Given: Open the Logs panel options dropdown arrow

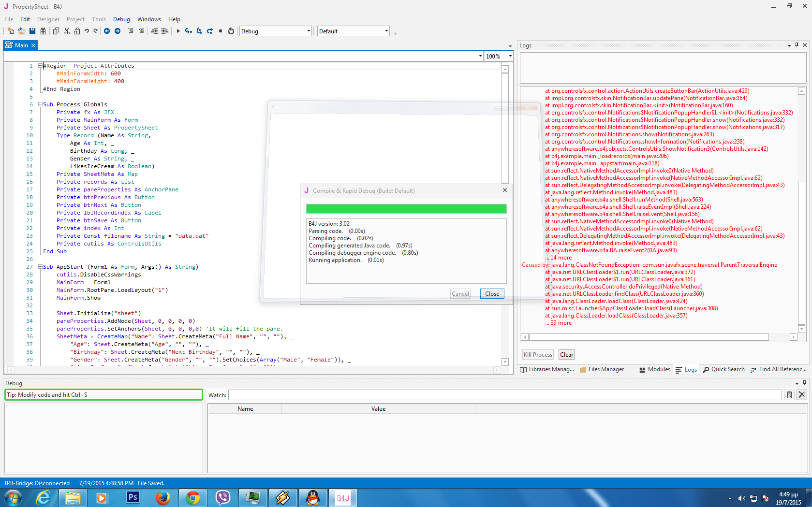Looking at the screenshot, I should point(789,45).
